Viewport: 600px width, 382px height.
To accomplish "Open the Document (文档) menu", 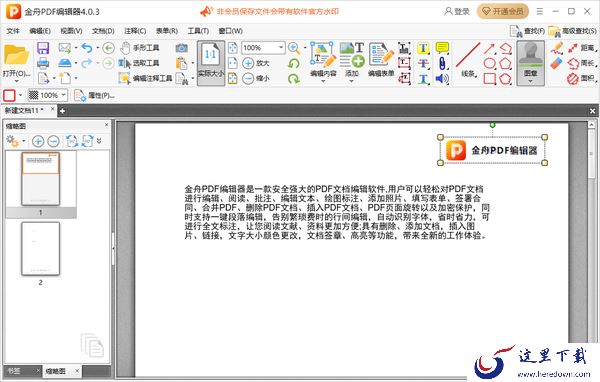I will 103,31.
